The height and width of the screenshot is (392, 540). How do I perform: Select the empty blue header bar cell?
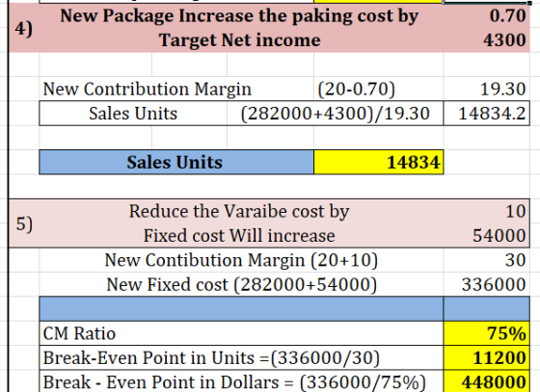pyautogui.click(x=241, y=309)
